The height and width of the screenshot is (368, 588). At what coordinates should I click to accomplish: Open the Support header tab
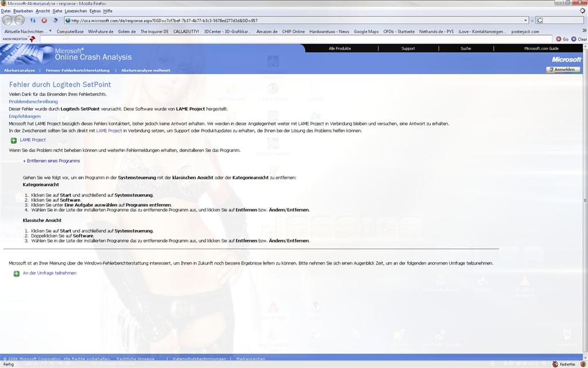point(408,48)
